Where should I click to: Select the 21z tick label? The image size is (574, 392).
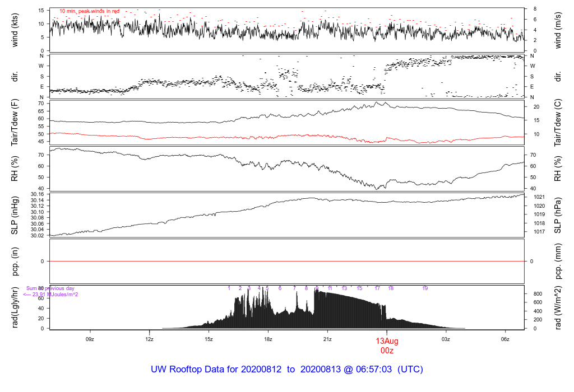coord(327,339)
